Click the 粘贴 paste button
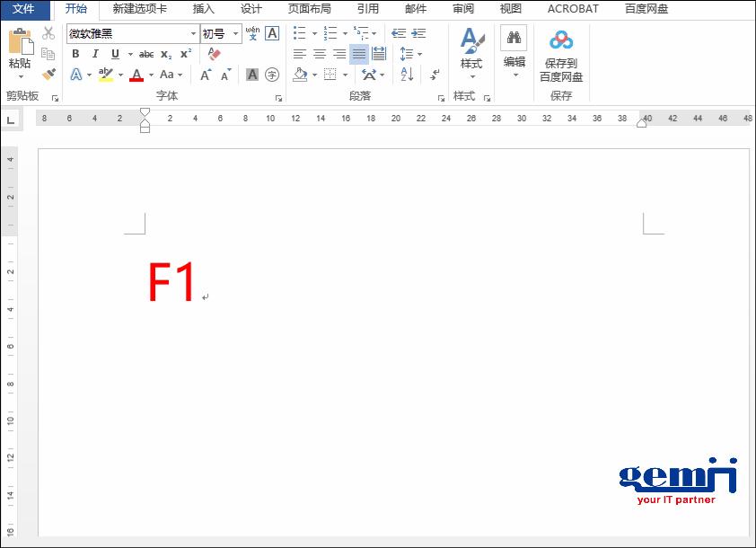Screen dimensions: 756x548 [22, 52]
